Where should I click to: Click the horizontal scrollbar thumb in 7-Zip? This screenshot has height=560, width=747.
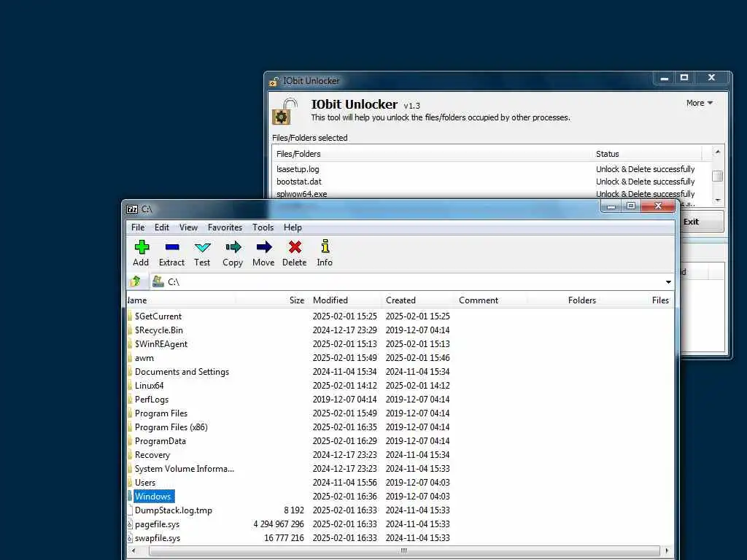click(x=404, y=551)
